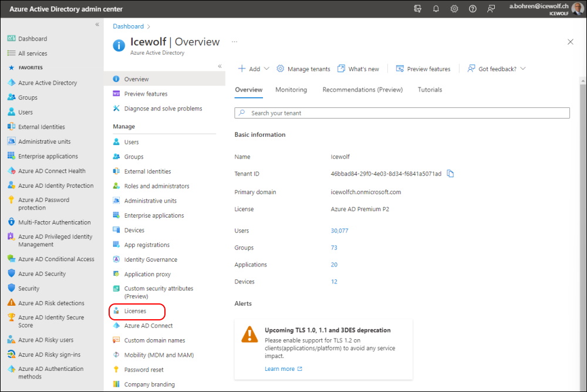Click the Search your tenant field
Image resolution: width=587 pixels, height=392 pixels.
[x=402, y=113]
